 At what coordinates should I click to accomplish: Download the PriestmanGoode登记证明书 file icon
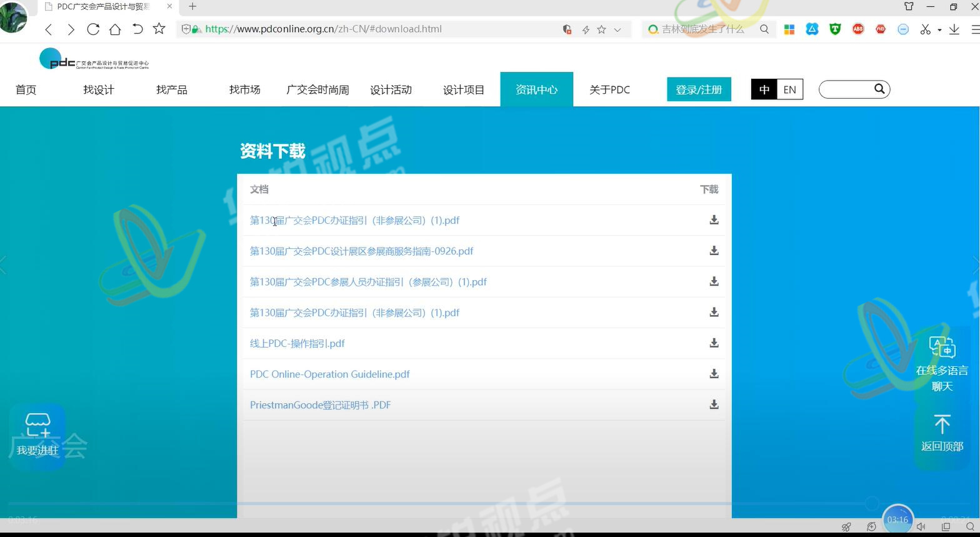pyautogui.click(x=714, y=404)
